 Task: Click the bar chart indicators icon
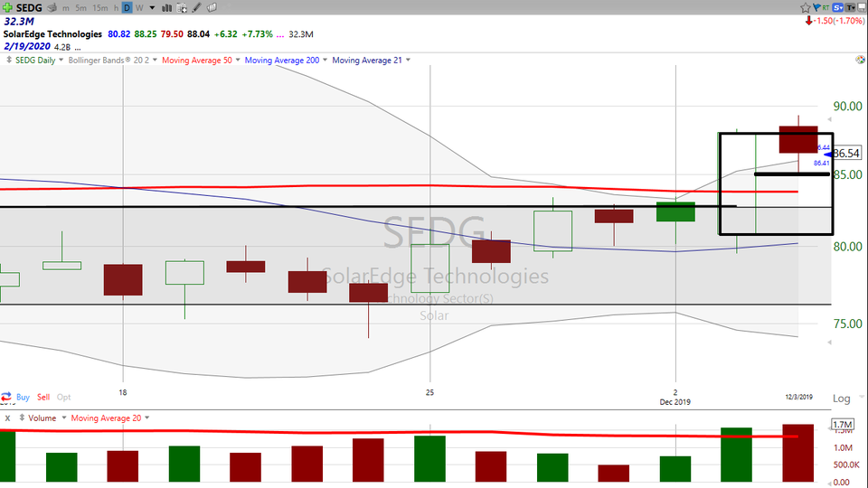[166, 8]
